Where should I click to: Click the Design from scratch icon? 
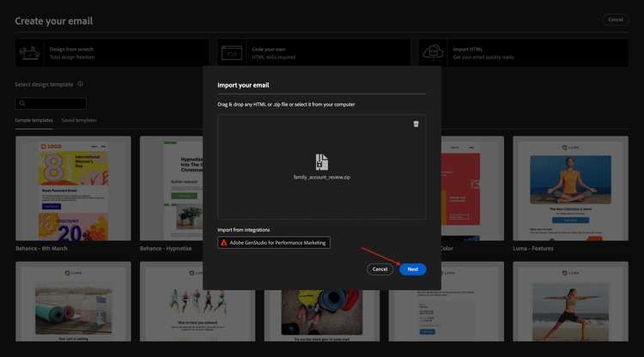pos(29,53)
